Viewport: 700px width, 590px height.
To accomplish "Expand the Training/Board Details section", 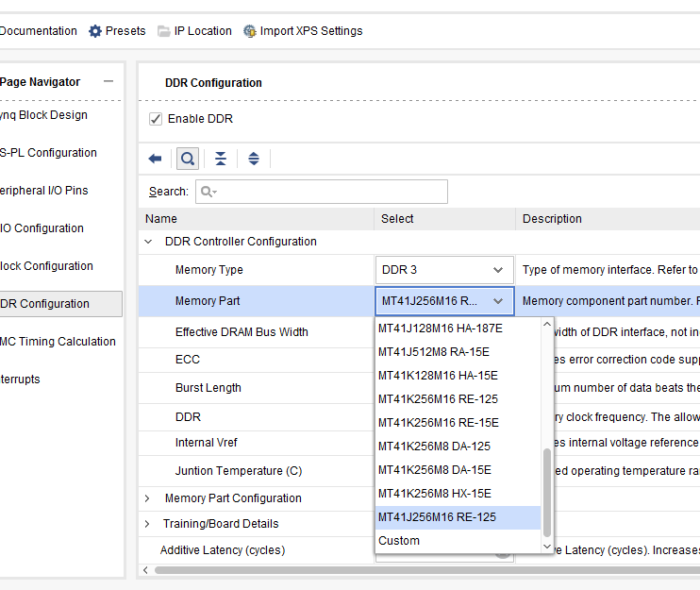I will coord(148,524).
